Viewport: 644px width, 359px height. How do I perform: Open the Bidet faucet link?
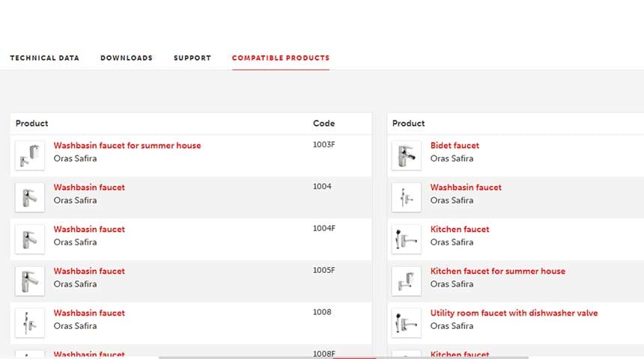(455, 145)
